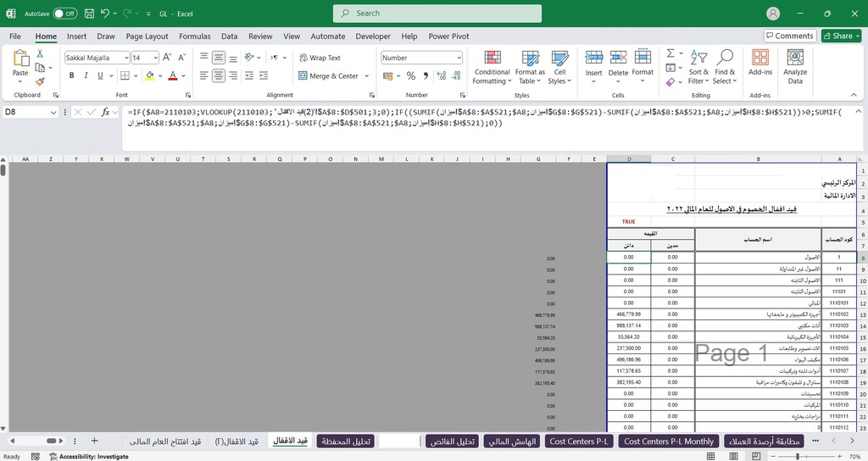The height and width of the screenshot is (461, 868).
Task: Open the File menu
Action: pyautogui.click(x=15, y=36)
